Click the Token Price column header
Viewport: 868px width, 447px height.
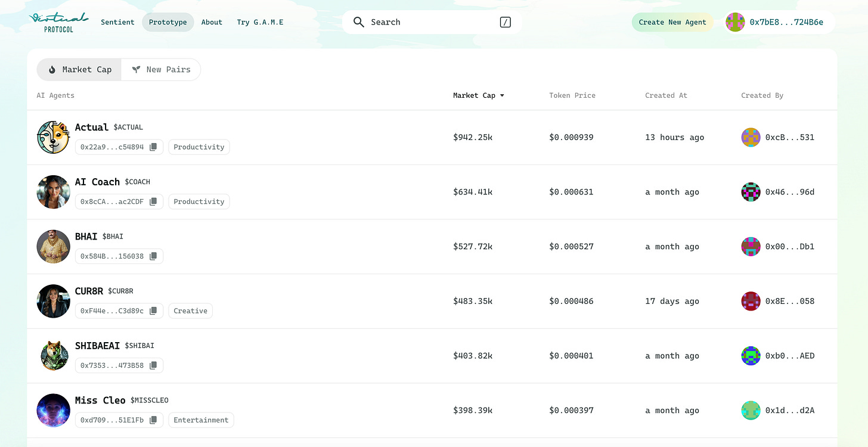click(x=572, y=95)
